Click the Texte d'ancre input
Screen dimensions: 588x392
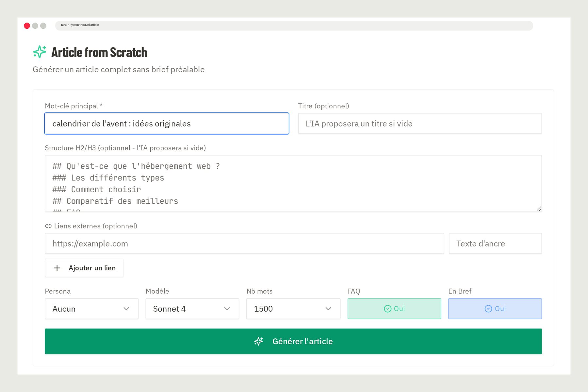(x=495, y=244)
